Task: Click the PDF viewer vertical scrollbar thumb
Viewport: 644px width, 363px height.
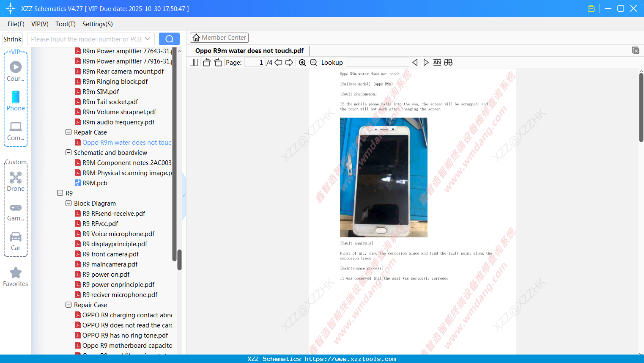Action: point(641,107)
